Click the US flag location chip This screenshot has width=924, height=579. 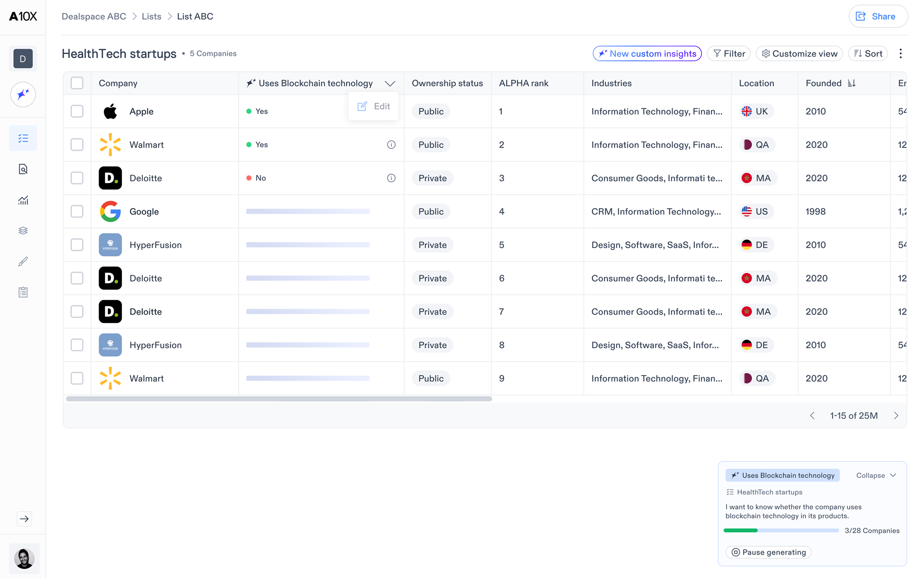[756, 211]
